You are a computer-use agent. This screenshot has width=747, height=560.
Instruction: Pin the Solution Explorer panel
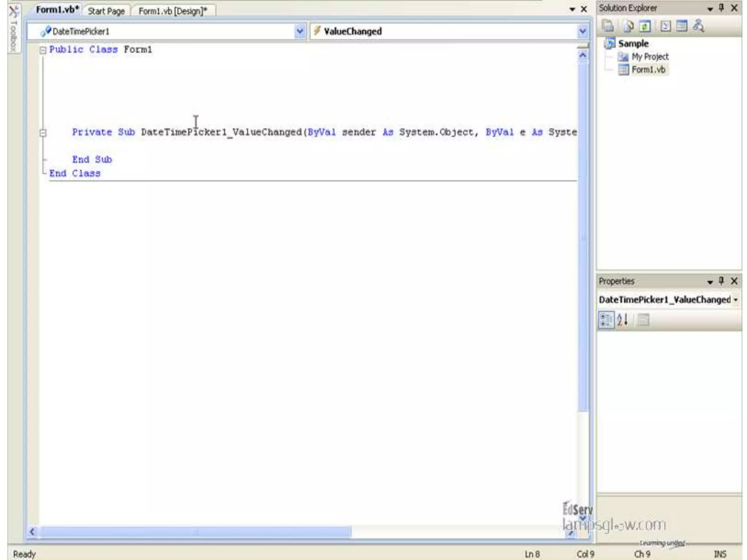(721, 8)
